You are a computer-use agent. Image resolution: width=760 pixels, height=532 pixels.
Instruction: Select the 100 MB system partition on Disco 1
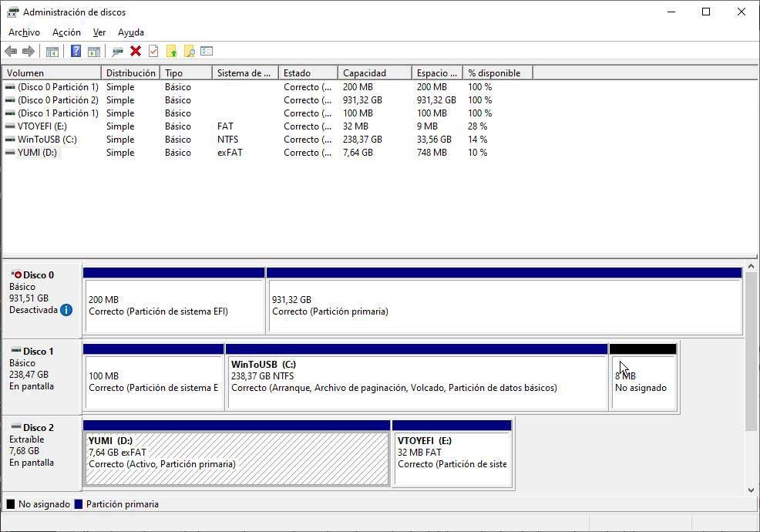(153, 377)
